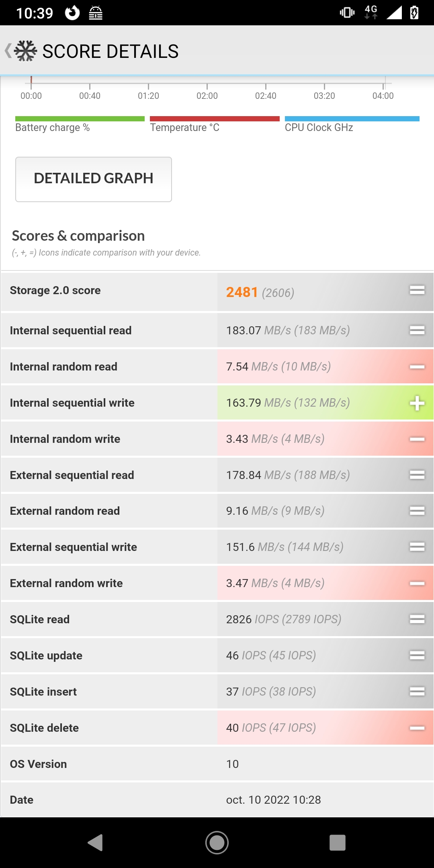The width and height of the screenshot is (434, 868).
Task: Tap the equals icon for Storage 2.0 score
Action: [417, 290]
